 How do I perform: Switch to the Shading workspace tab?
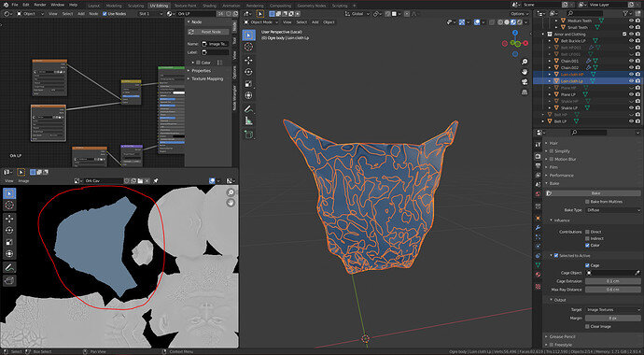209,6
